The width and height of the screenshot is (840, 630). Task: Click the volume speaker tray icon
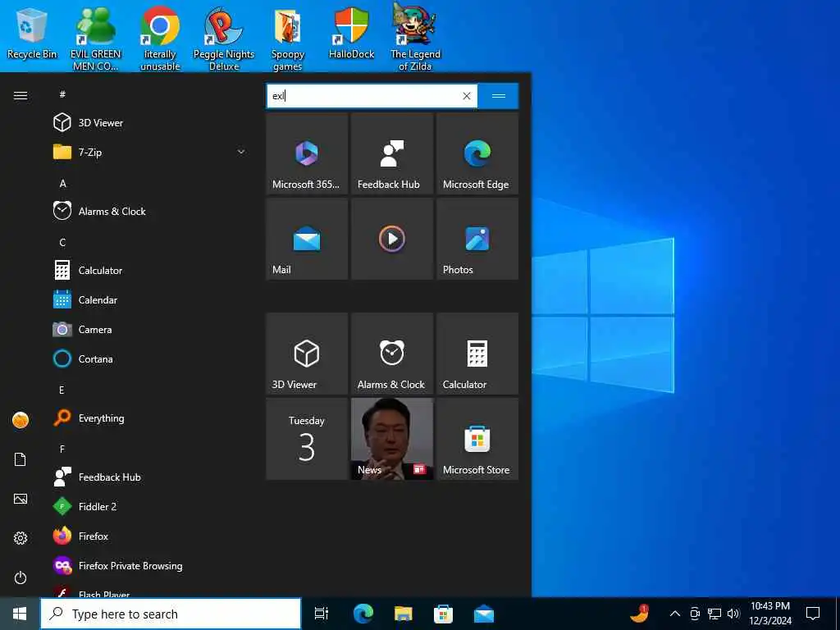[733, 614]
